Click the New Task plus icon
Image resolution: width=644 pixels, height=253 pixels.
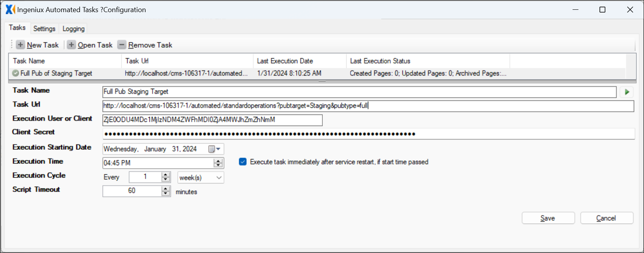pyautogui.click(x=21, y=45)
